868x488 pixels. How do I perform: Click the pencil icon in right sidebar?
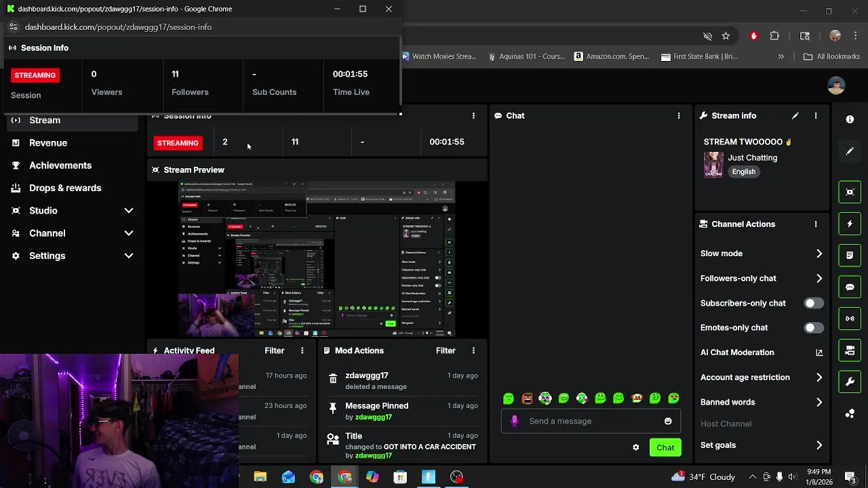[850, 151]
